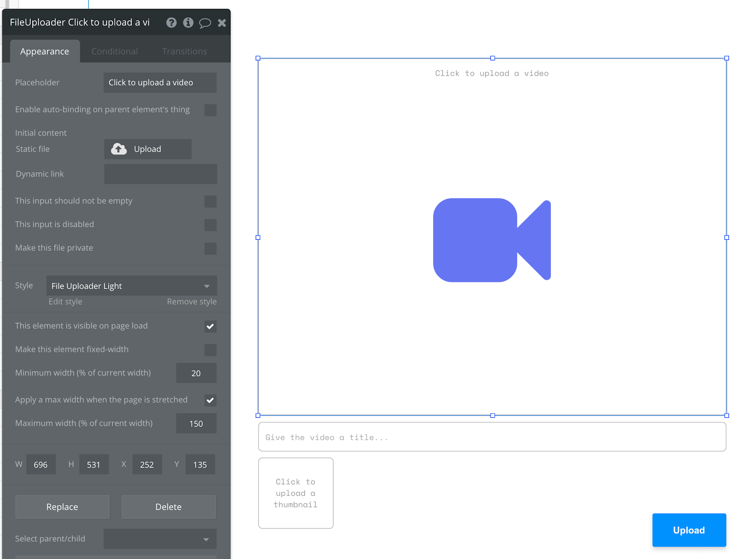Enable auto-binding on parent element's thing
Viewport: 756px width, 559px height.
[x=210, y=110]
